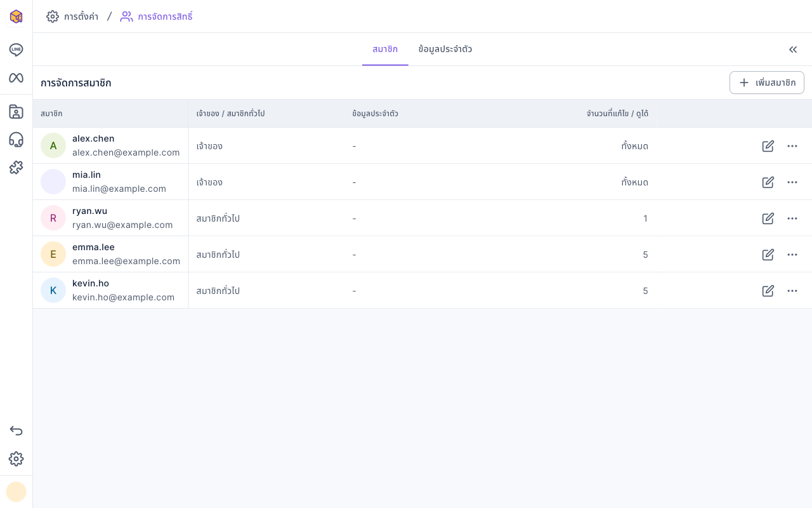
Task: Click ryan.wu's pink R avatar
Action: point(53,218)
